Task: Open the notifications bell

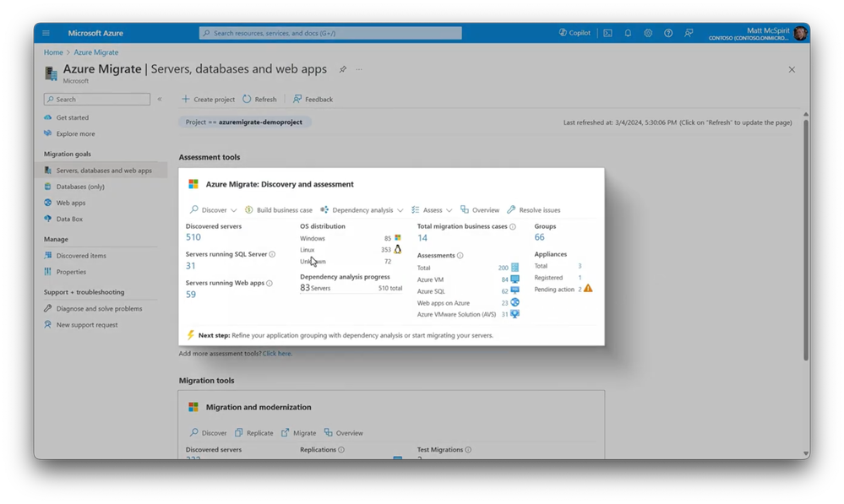Action: [628, 33]
